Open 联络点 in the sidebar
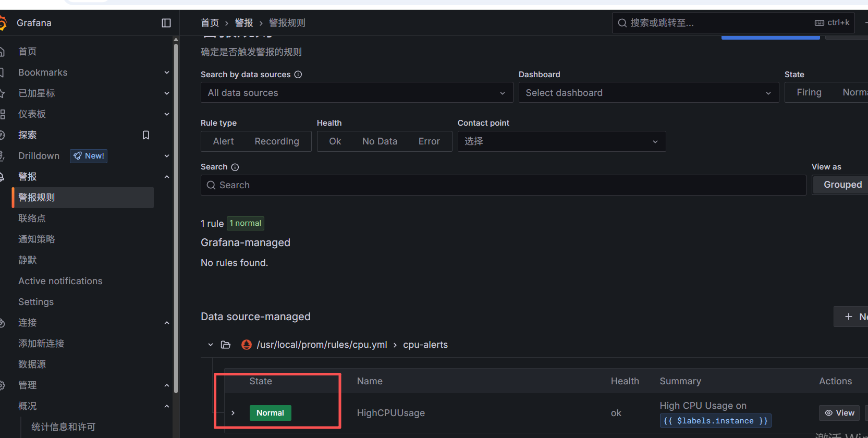This screenshot has width=868, height=438. [x=32, y=218]
